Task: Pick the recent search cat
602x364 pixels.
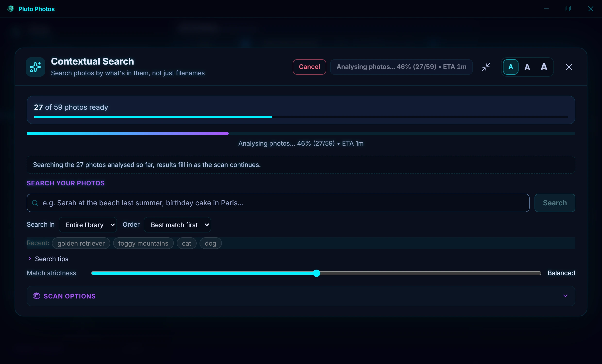Action: point(186,243)
